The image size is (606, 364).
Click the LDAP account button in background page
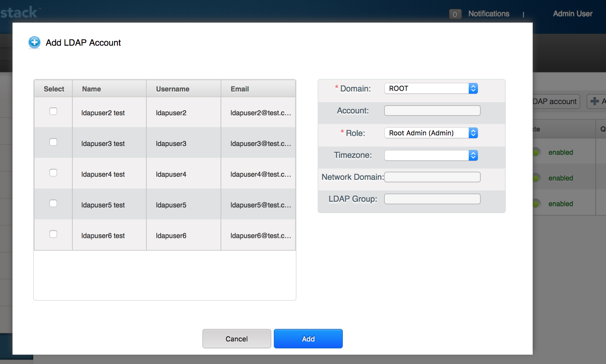tap(556, 102)
